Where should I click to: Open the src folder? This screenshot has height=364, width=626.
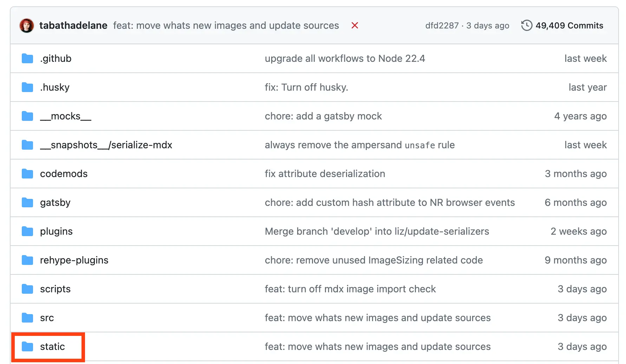47,318
